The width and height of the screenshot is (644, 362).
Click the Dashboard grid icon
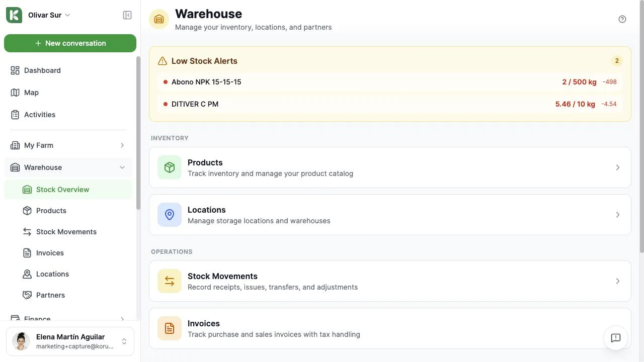(15, 70)
